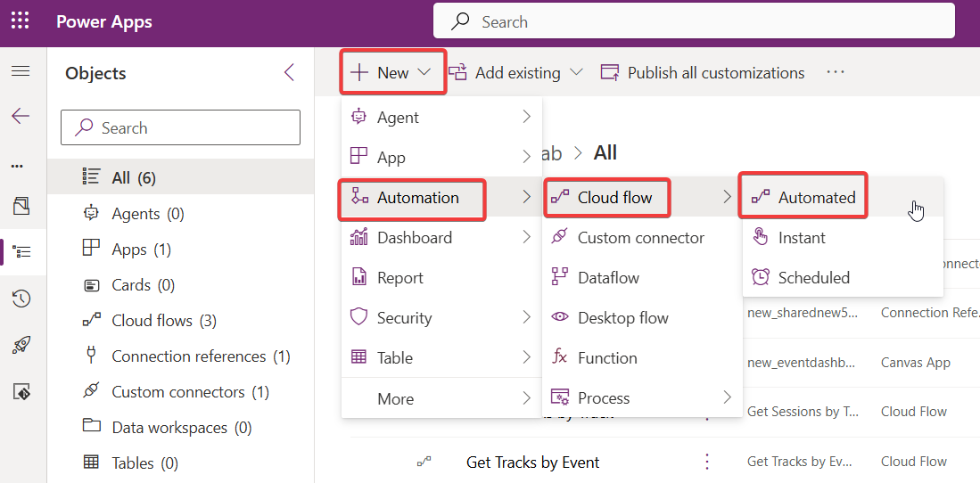This screenshot has width=980, height=483.
Task: Select Custom connector submenu item
Action: pyautogui.click(x=642, y=237)
